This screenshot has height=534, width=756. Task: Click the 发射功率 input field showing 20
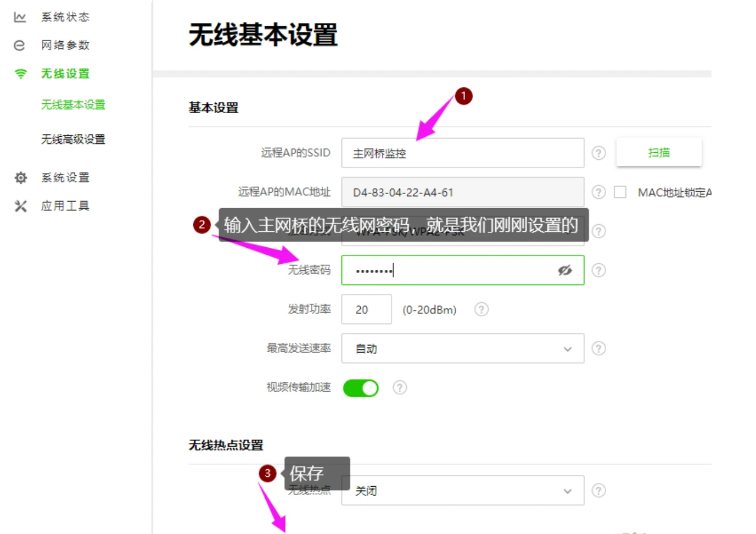click(x=366, y=309)
